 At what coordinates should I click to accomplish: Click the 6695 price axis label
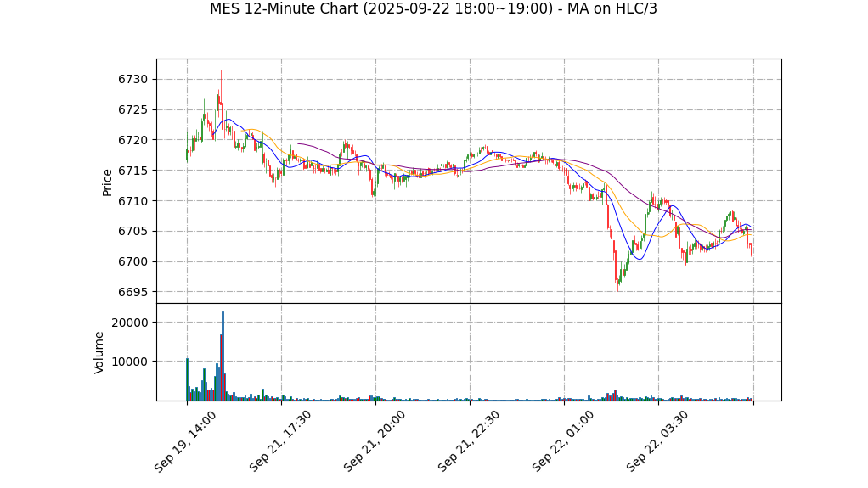point(132,292)
